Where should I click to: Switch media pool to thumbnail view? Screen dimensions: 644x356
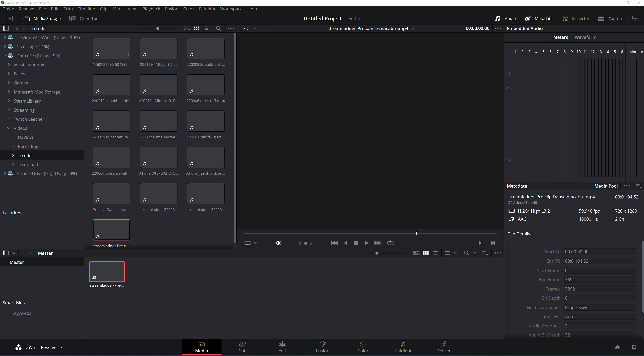click(426, 253)
